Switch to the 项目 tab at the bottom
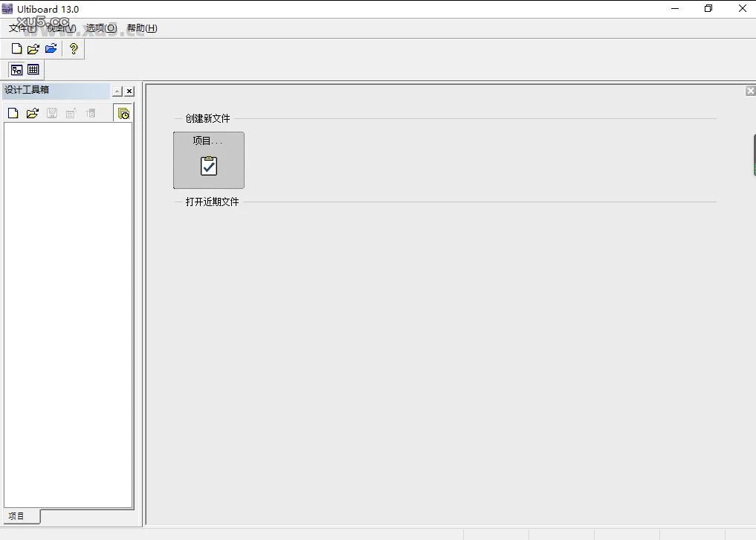The height and width of the screenshot is (540, 756). click(16, 516)
